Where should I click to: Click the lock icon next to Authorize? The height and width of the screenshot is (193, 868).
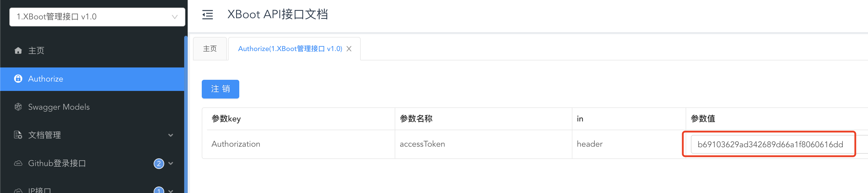tap(18, 79)
